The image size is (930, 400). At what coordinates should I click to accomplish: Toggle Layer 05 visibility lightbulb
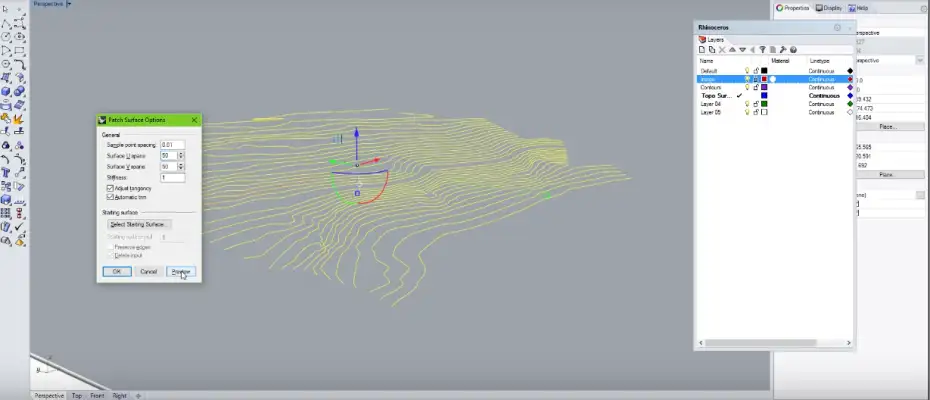click(x=747, y=112)
